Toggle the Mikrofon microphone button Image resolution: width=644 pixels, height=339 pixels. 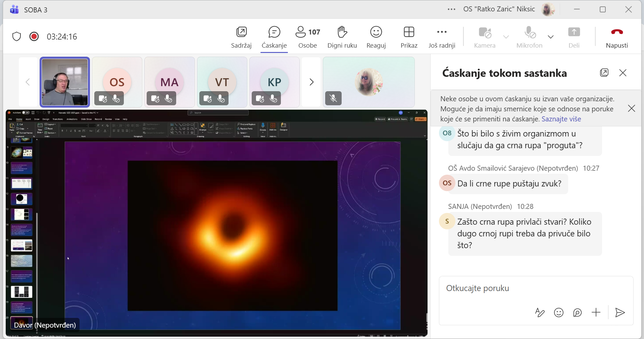pos(529,37)
